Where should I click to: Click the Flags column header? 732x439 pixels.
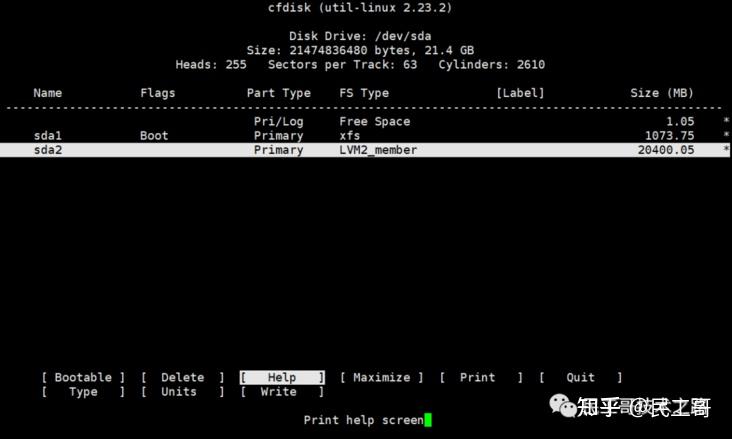158,93
